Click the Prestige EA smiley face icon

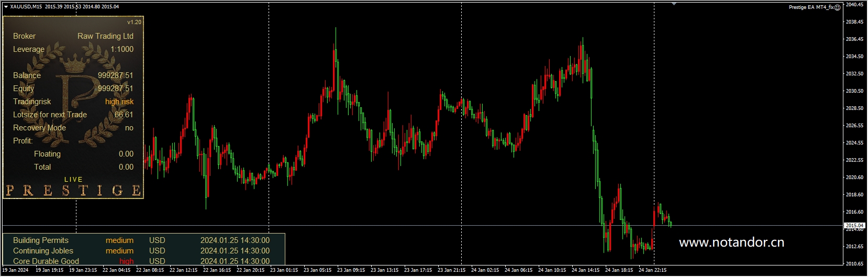pos(837,7)
